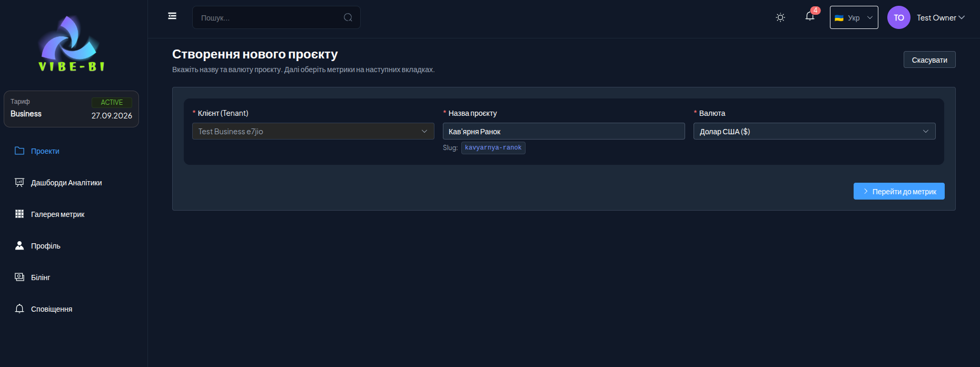Open Дашборди Аналітики menu item
The width and height of the screenshot is (980, 367).
click(66, 183)
